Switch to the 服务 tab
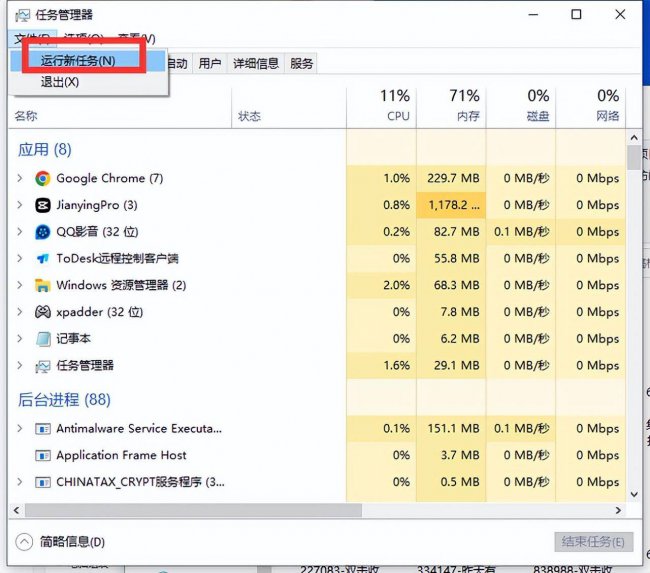The width and height of the screenshot is (650, 573). 301,63
